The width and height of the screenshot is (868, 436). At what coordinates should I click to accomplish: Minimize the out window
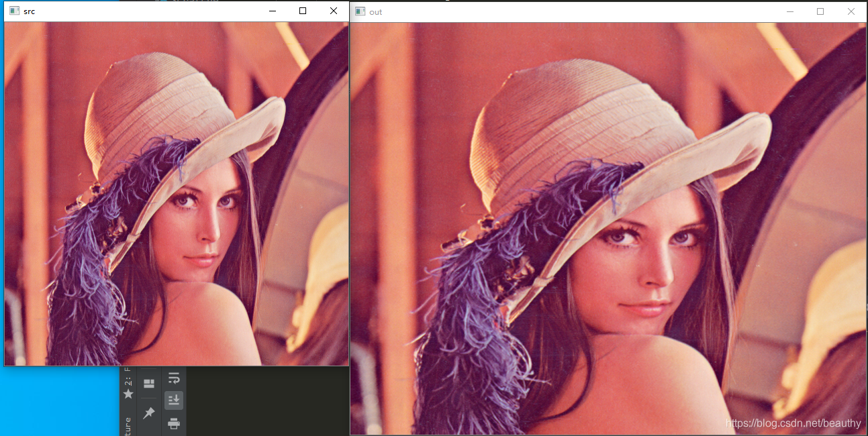[x=790, y=11]
